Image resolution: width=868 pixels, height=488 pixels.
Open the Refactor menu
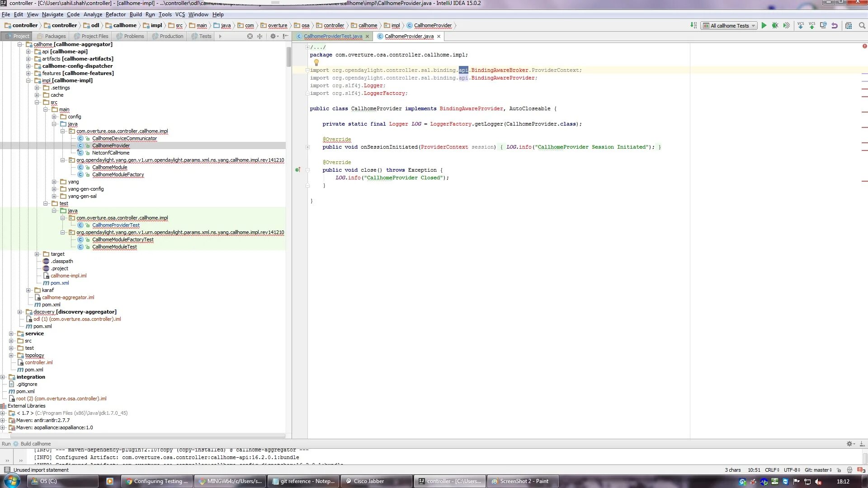115,14
